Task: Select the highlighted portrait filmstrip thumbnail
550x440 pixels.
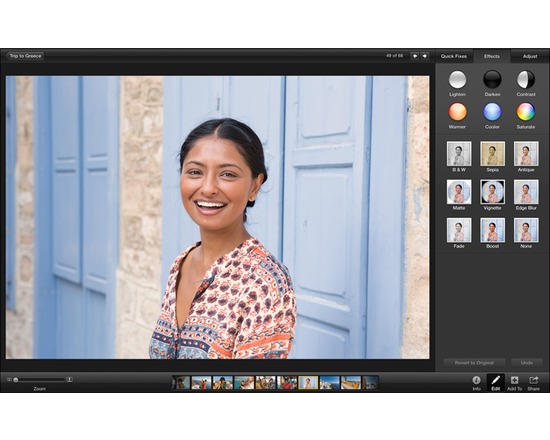Action: [308, 382]
